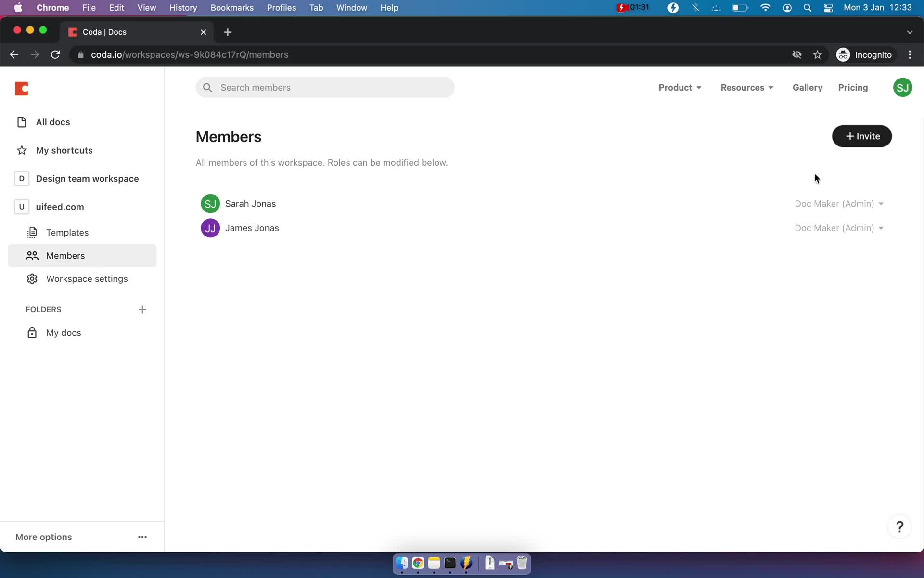The width and height of the screenshot is (924, 578).
Task: Open Spotlight search in menu bar
Action: point(808,8)
